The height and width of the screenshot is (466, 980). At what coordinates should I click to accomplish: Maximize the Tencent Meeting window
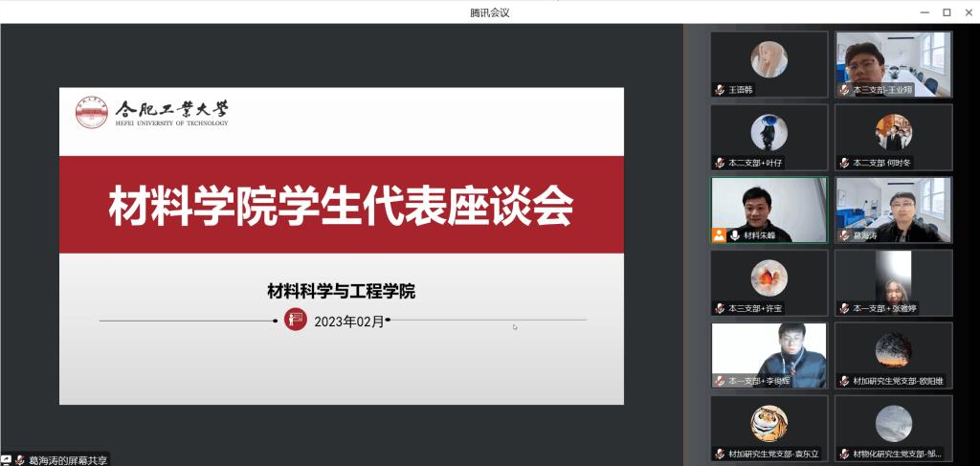[x=947, y=11]
